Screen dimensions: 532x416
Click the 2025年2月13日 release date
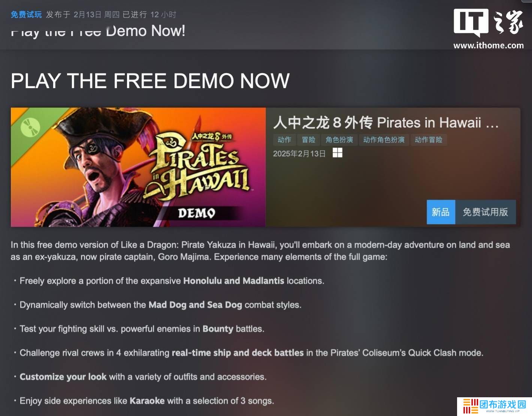pyautogui.click(x=299, y=154)
